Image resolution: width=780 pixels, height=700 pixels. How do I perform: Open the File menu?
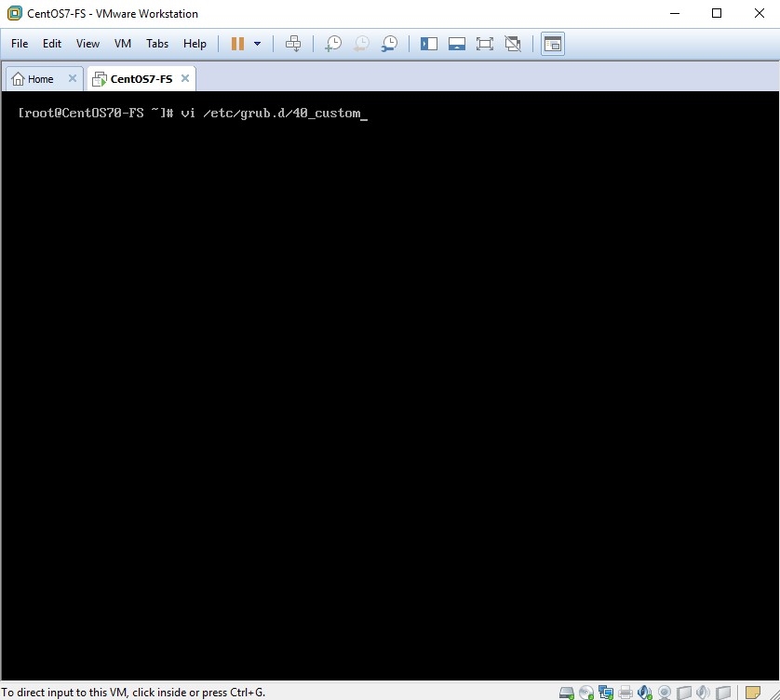20,44
